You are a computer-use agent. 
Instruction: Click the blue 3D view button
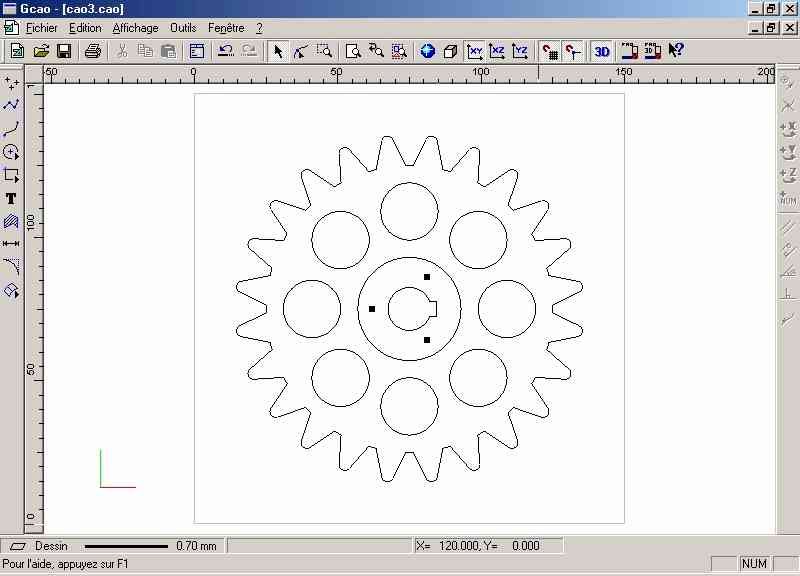pyautogui.click(x=602, y=51)
